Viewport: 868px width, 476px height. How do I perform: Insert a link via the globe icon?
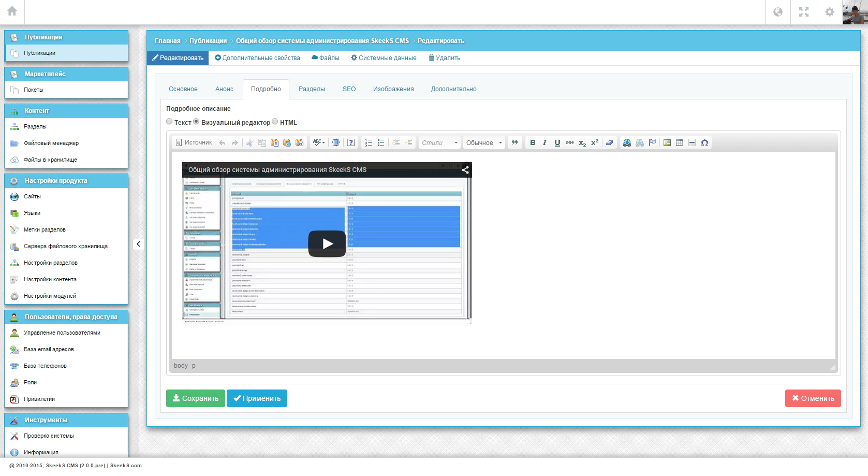(x=627, y=142)
